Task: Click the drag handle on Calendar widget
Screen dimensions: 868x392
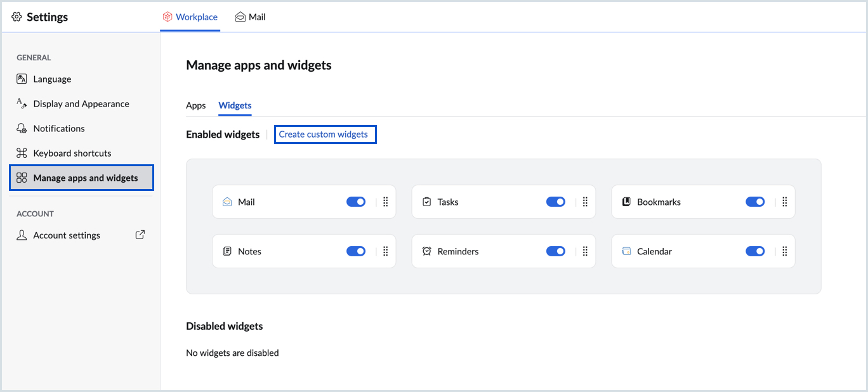Action: coord(784,251)
